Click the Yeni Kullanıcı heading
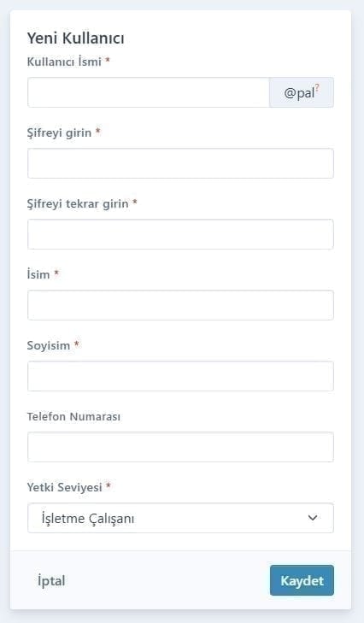Viewport: 364px width, 623px height. pyautogui.click(x=75, y=38)
